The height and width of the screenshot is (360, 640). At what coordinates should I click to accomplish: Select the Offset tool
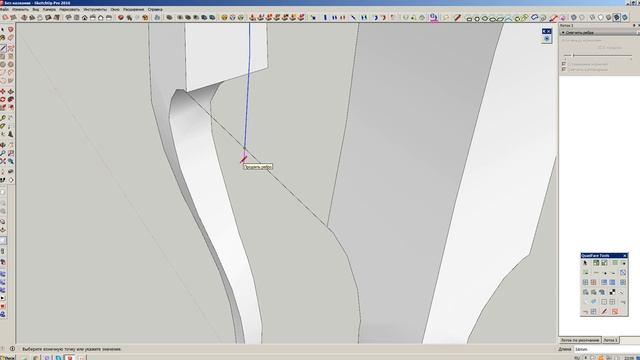(x=11, y=107)
